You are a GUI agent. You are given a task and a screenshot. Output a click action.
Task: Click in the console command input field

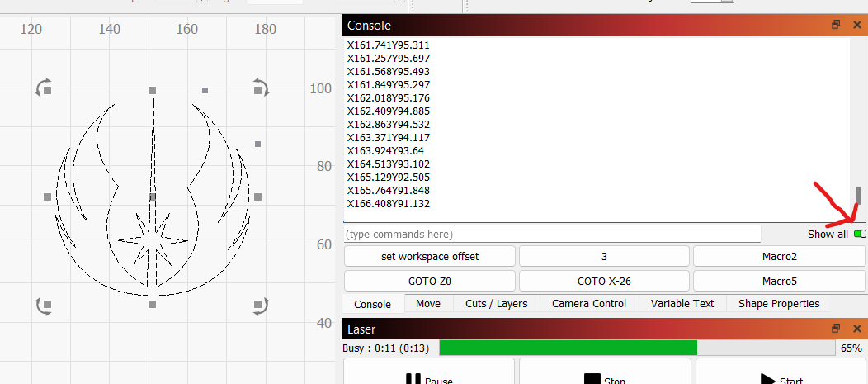pyautogui.click(x=551, y=235)
